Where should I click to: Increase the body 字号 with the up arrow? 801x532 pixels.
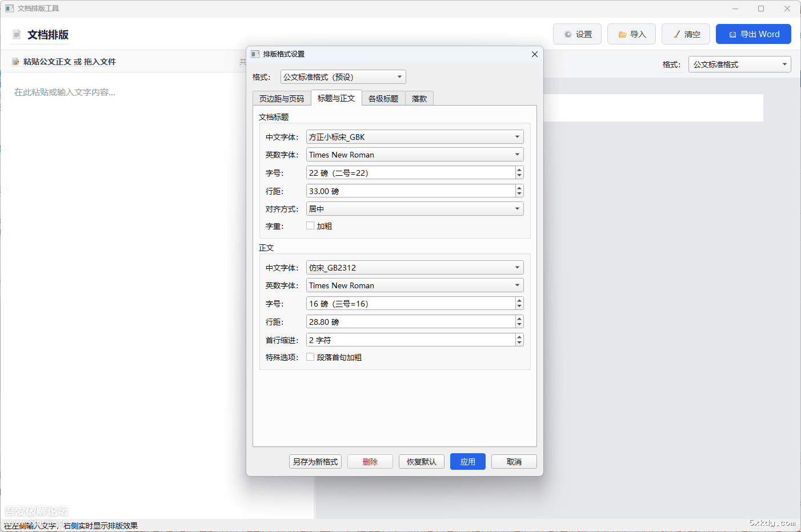(x=519, y=300)
